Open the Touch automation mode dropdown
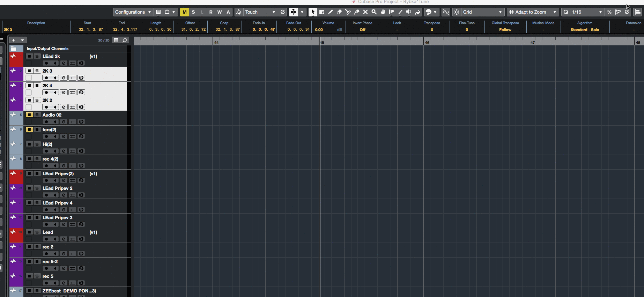The image size is (644, 297). click(x=260, y=12)
